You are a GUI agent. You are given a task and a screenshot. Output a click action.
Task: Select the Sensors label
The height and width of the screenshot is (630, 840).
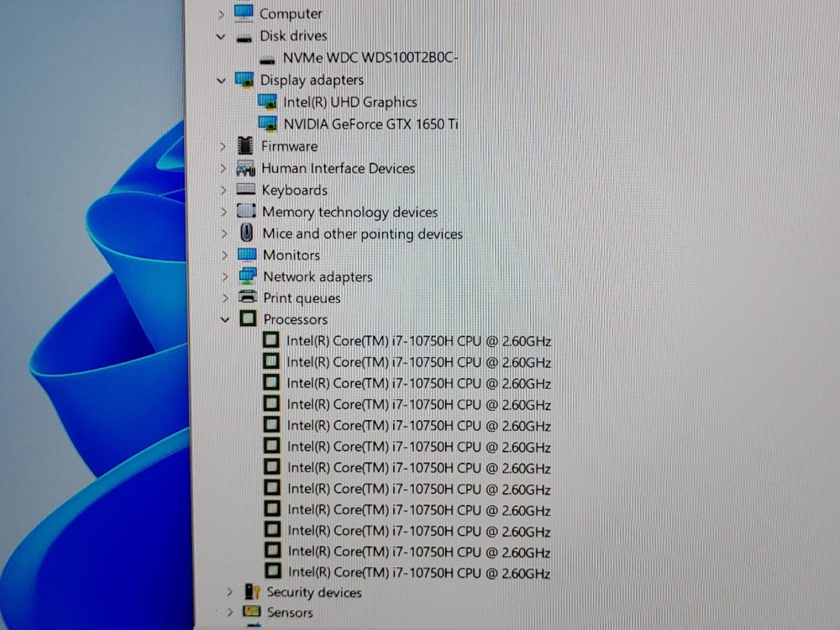point(290,612)
